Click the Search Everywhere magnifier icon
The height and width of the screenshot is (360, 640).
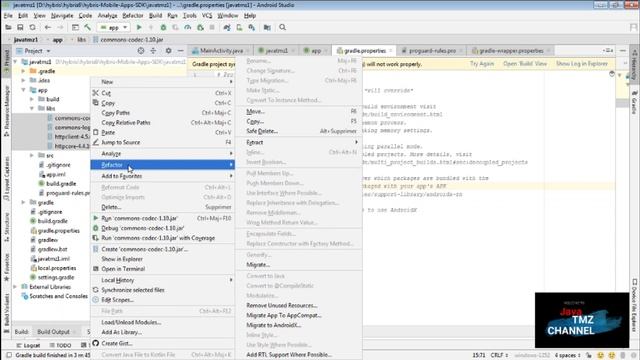tap(282, 27)
